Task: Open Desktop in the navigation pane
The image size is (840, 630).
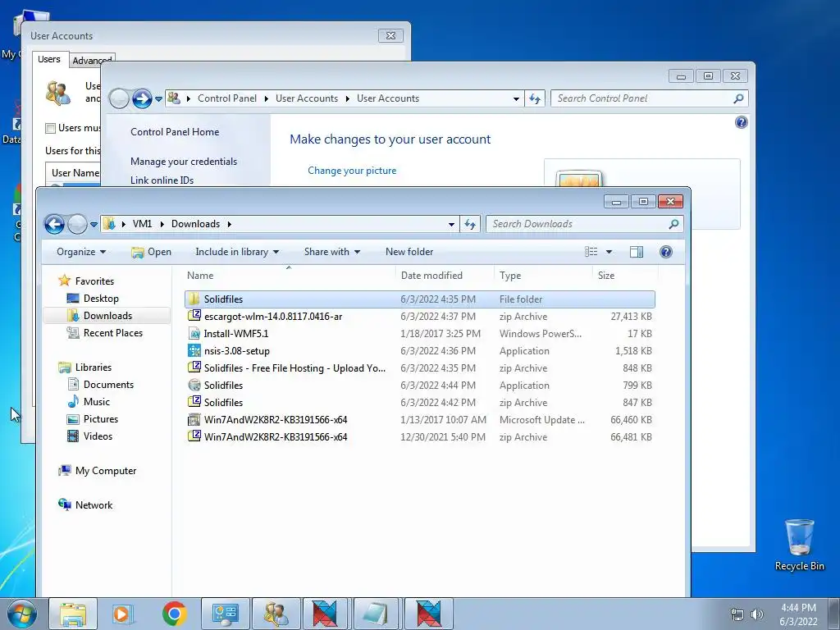Action: pyautogui.click(x=93, y=299)
